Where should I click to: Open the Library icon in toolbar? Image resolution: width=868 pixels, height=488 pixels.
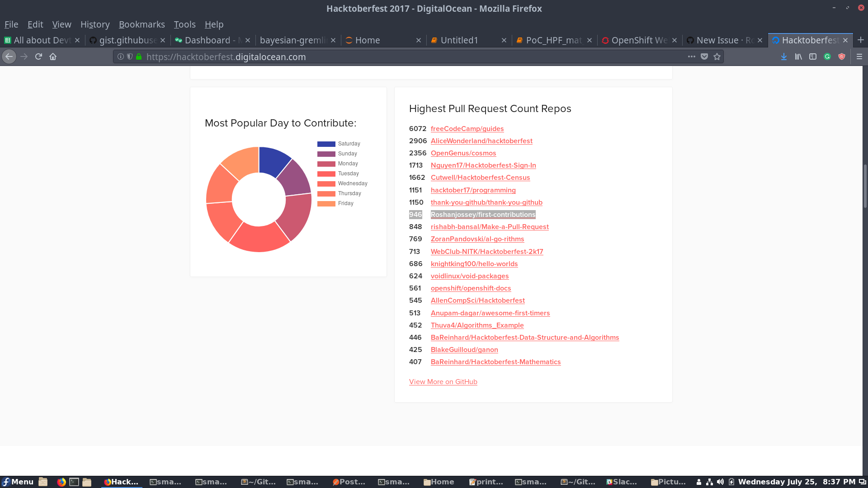click(x=798, y=56)
